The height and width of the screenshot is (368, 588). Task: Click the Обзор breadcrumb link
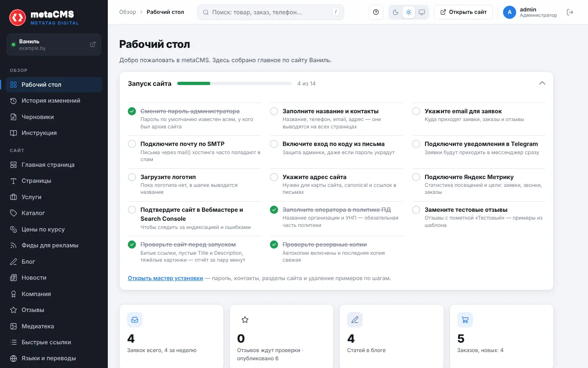[127, 12]
